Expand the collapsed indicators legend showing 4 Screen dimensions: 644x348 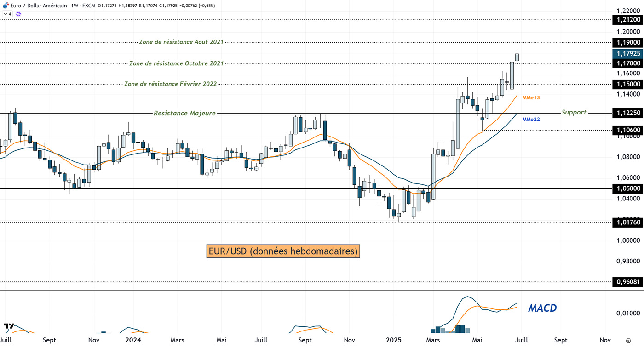(x=7, y=14)
